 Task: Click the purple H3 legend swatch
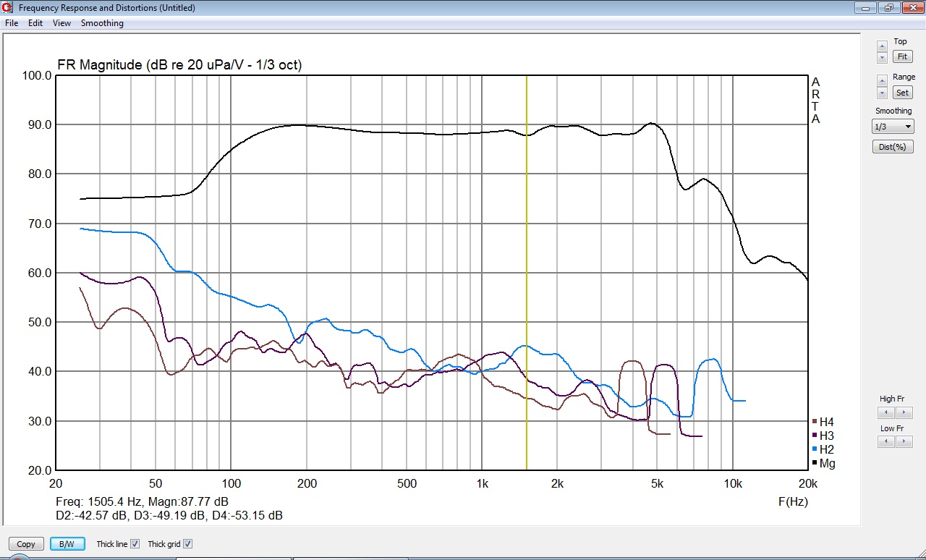815,436
